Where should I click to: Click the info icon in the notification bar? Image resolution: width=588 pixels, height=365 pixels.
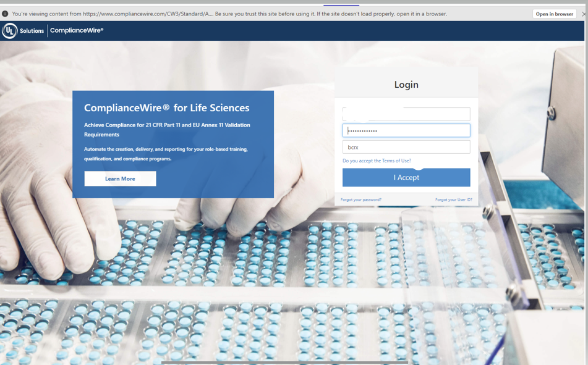5,14
